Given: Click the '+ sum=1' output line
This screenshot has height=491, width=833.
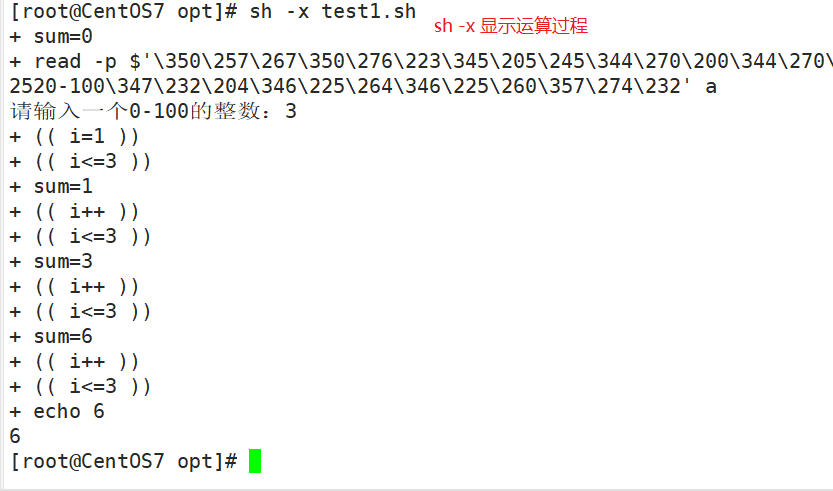Looking at the screenshot, I should point(51,186).
